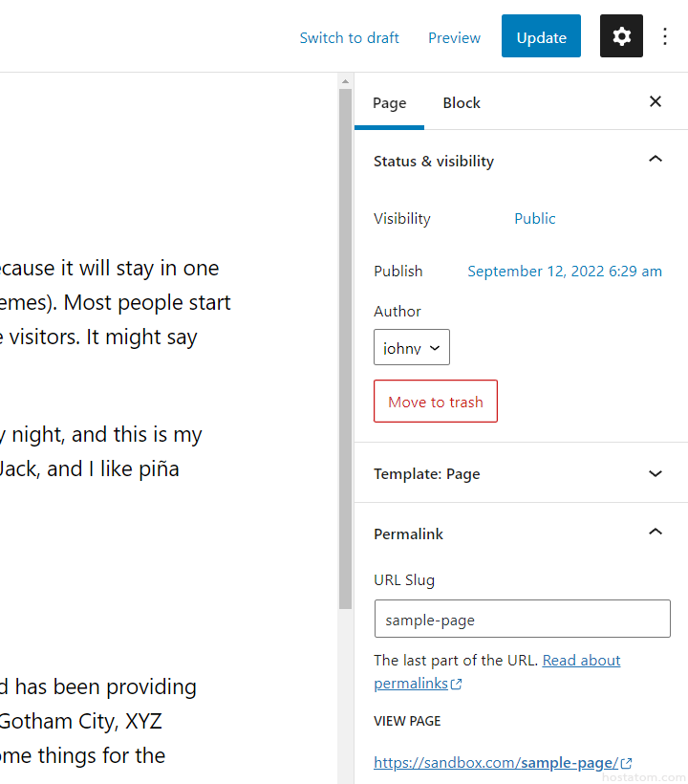
Task: Click external link icon after sample-page URL
Action: 627,764
